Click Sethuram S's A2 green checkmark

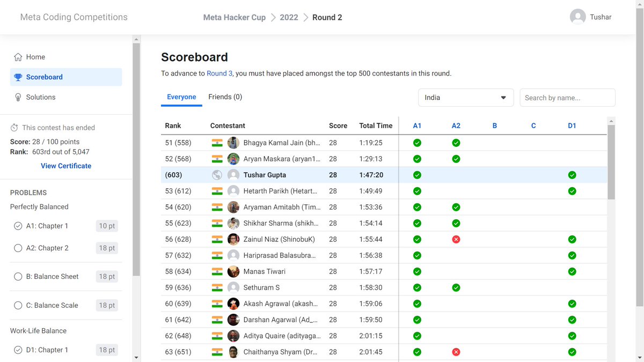tap(456, 287)
